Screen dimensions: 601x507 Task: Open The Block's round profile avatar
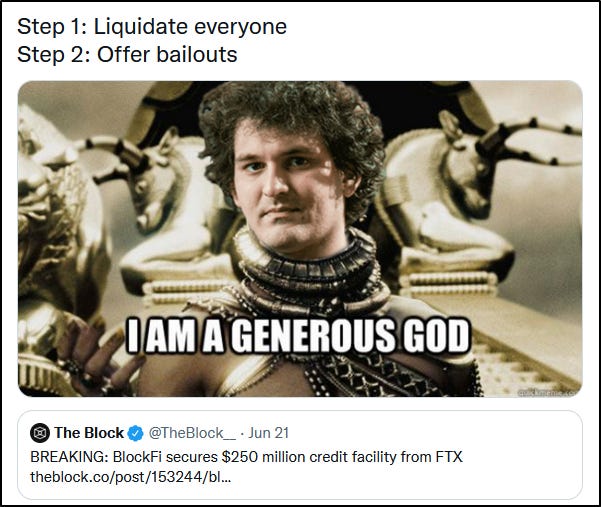(x=39, y=433)
